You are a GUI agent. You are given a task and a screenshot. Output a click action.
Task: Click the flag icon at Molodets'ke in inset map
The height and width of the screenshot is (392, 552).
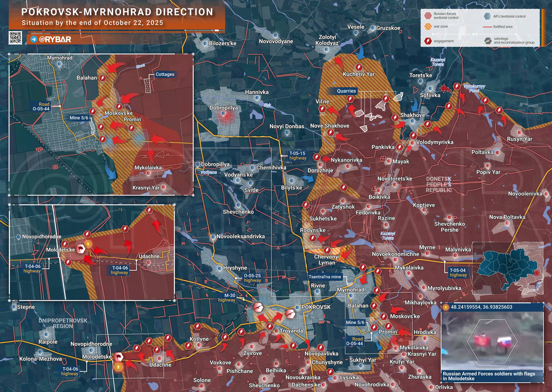click(80, 248)
